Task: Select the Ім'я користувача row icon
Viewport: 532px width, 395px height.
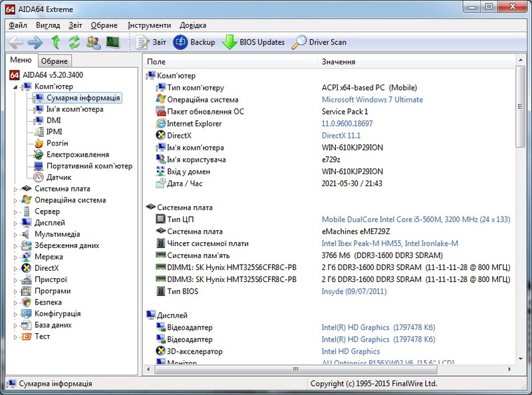Action: 160,160
